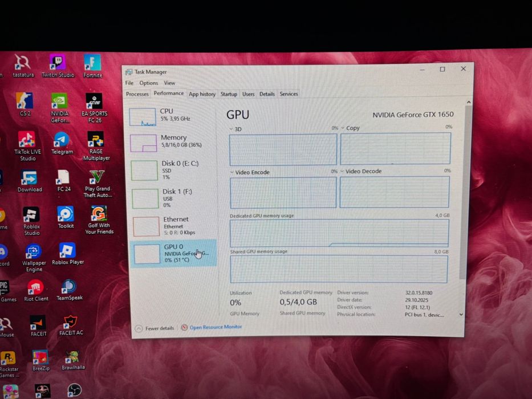Viewport: 532px width, 399px height.
Task: Select the Performance tab
Action: [169, 93]
